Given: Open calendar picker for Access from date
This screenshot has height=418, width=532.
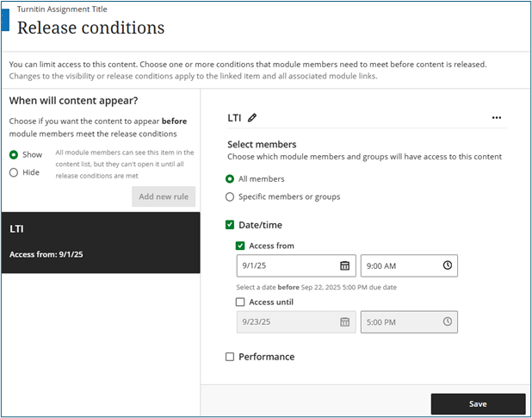Looking at the screenshot, I should [x=344, y=265].
